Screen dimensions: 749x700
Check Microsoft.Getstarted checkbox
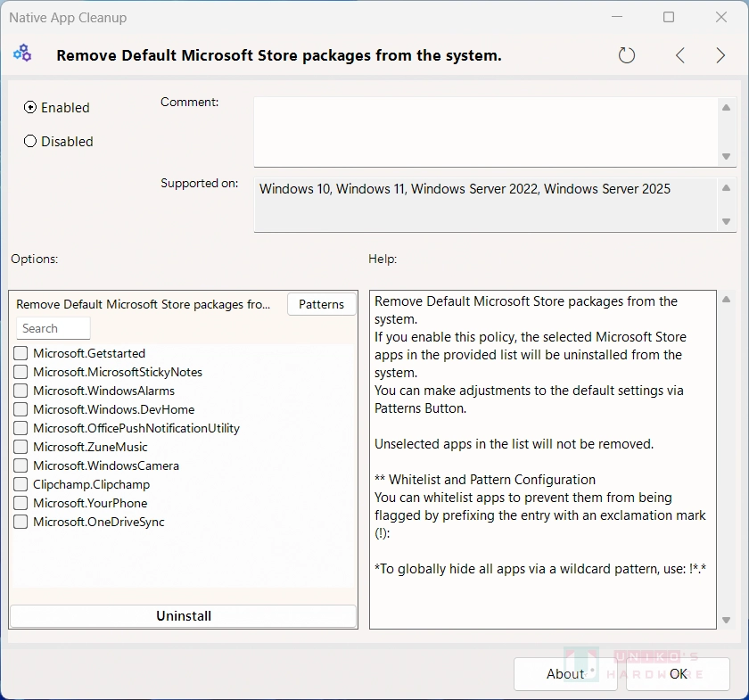[21, 353]
